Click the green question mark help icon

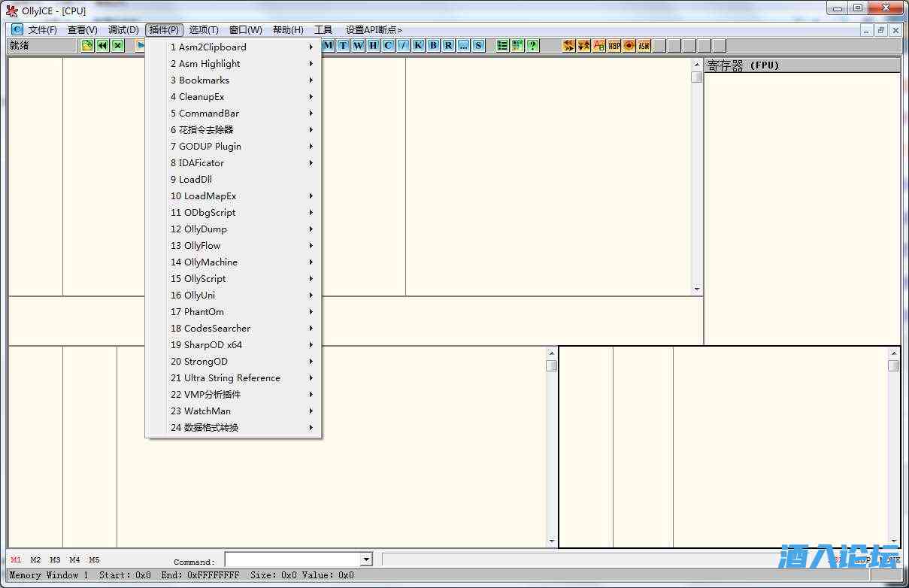point(532,46)
